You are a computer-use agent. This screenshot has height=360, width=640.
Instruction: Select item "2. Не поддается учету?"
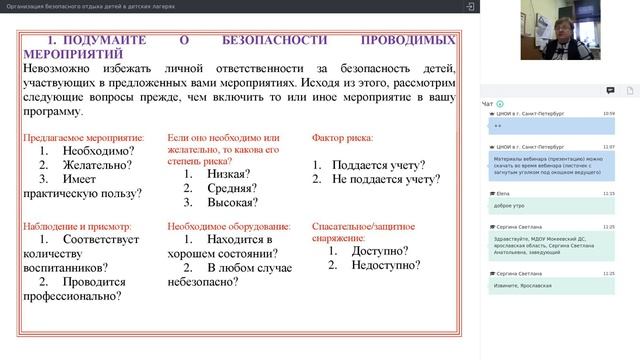pos(376,179)
